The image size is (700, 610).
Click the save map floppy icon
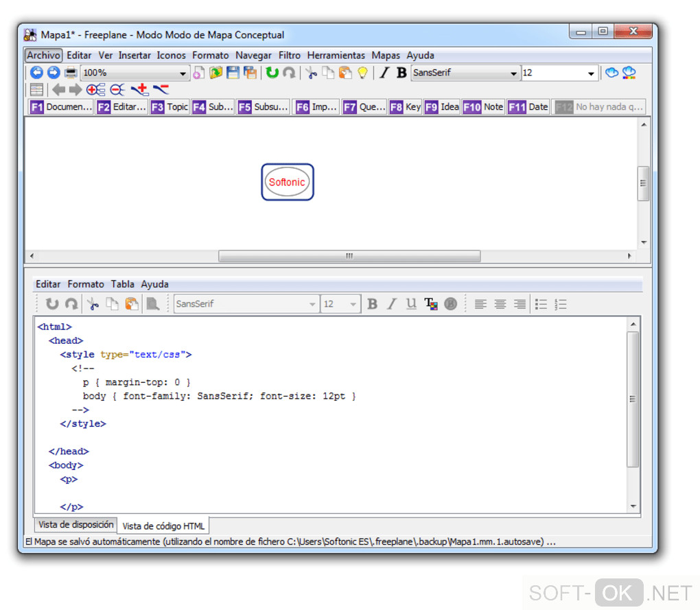click(x=233, y=73)
